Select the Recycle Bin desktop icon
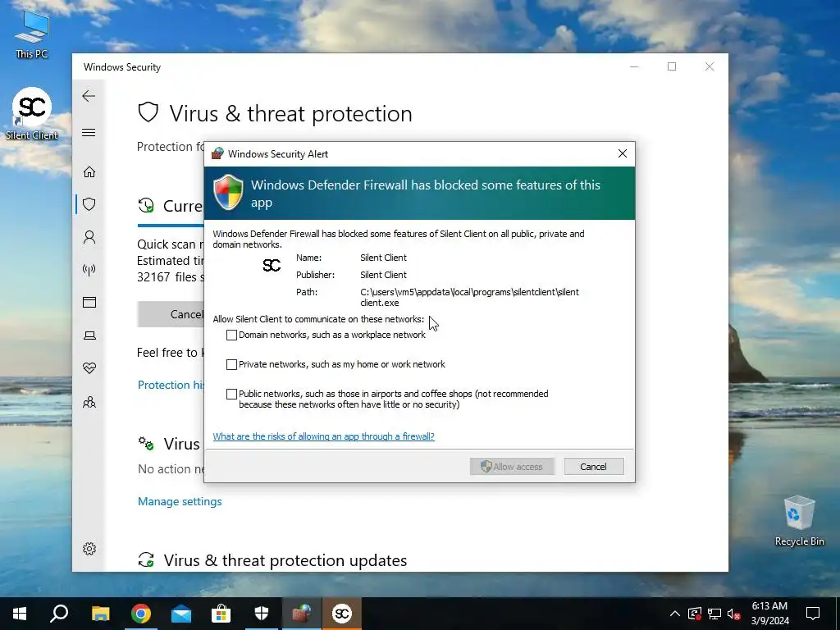 click(x=799, y=521)
